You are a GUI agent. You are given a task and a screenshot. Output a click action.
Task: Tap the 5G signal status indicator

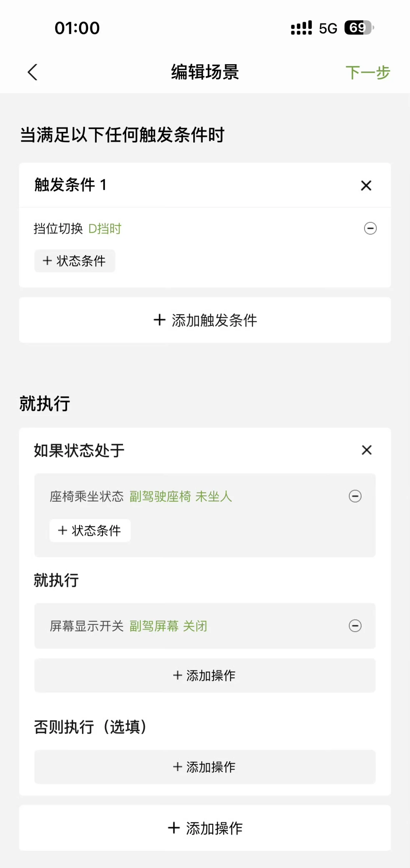pyautogui.click(x=328, y=28)
